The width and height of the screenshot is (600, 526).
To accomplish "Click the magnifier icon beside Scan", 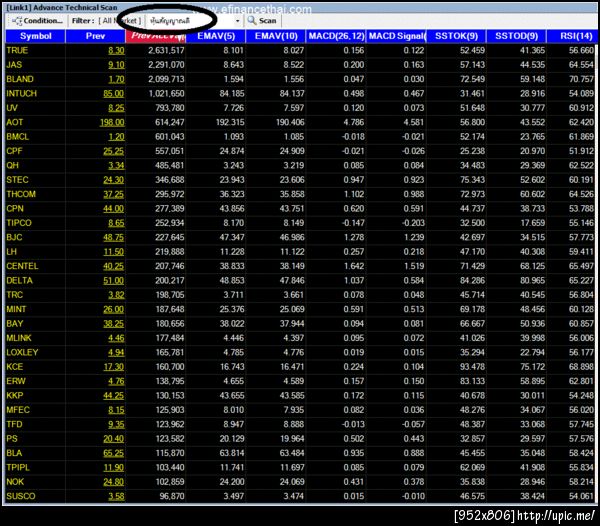I will [252, 20].
